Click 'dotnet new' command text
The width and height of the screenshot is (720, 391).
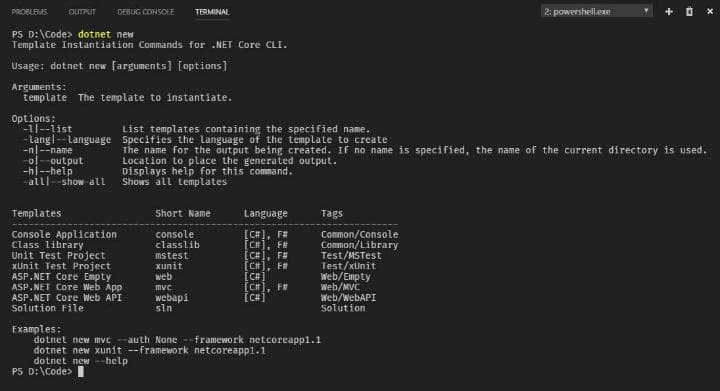coord(106,34)
